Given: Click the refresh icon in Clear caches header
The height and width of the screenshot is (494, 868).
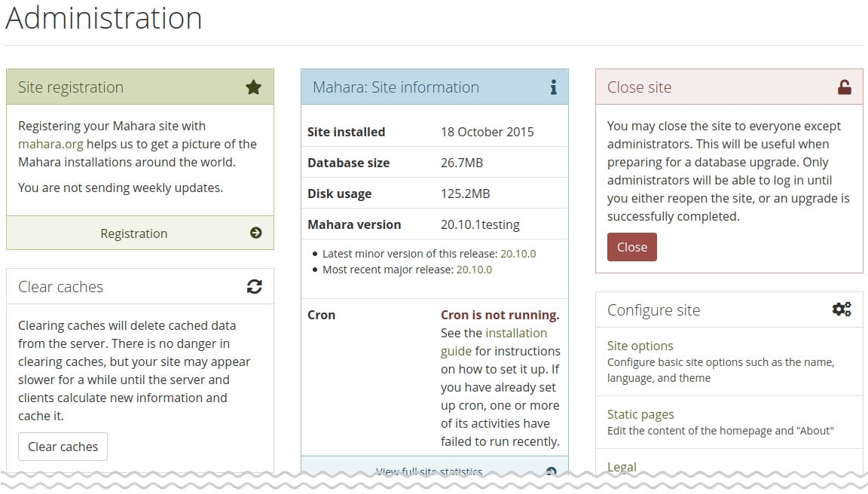Looking at the screenshot, I should pyautogui.click(x=255, y=287).
